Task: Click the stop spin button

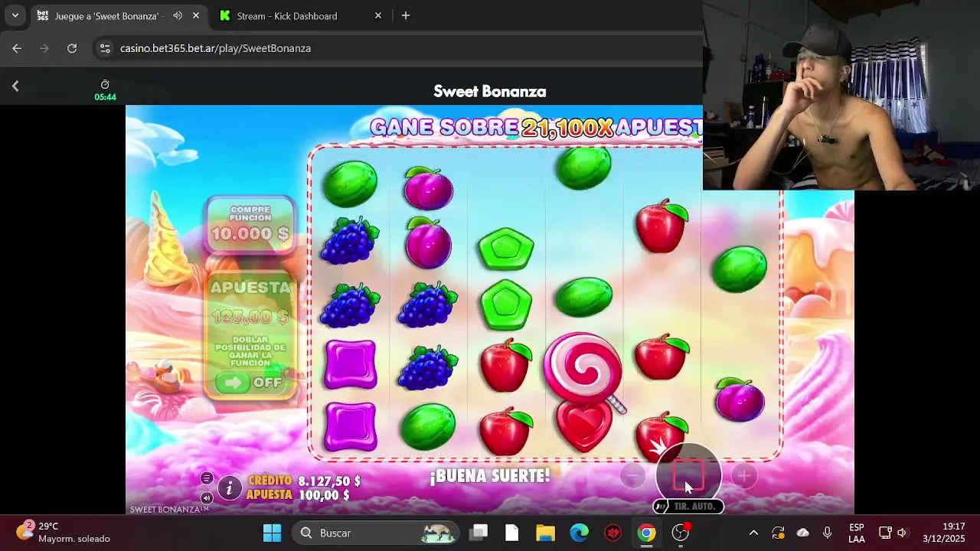Action: [x=688, y=476]
